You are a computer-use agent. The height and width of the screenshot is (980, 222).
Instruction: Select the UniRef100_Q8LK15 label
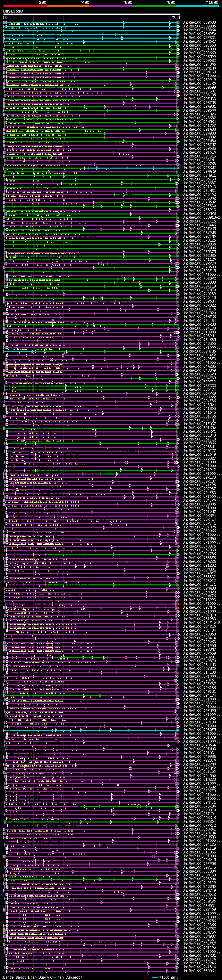coord(199,221)
